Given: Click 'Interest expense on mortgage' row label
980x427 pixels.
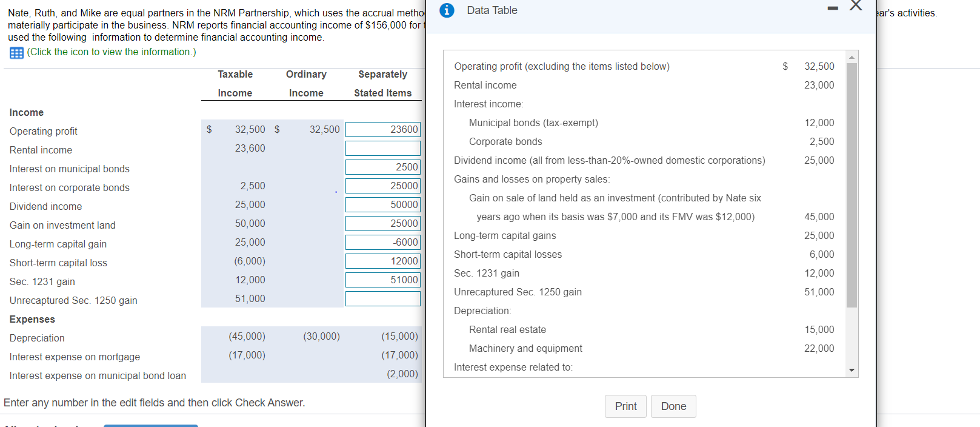Looking at the screenshot, I should click(x=75, y=357).
